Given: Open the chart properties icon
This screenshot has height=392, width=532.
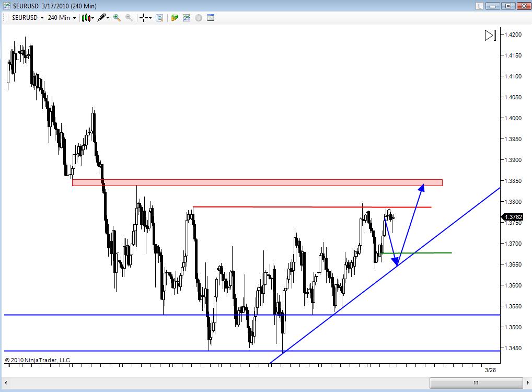Looking at the screenshot, I should 211,18.
